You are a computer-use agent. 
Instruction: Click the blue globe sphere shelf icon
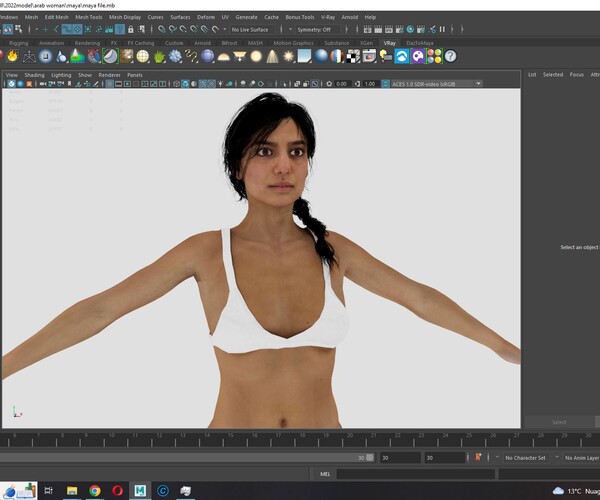(x=207, y=56)
